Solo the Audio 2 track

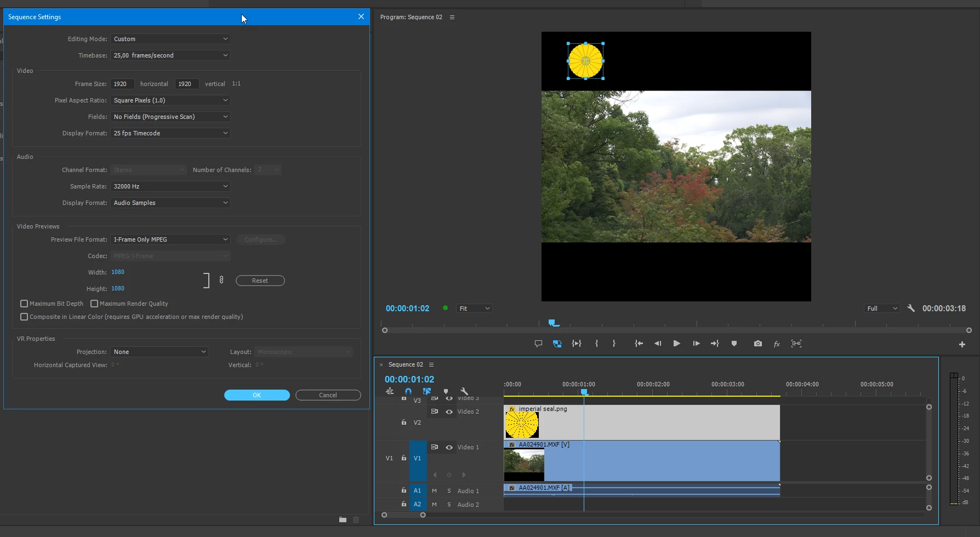pyautogui.click(x=449, y=505)
